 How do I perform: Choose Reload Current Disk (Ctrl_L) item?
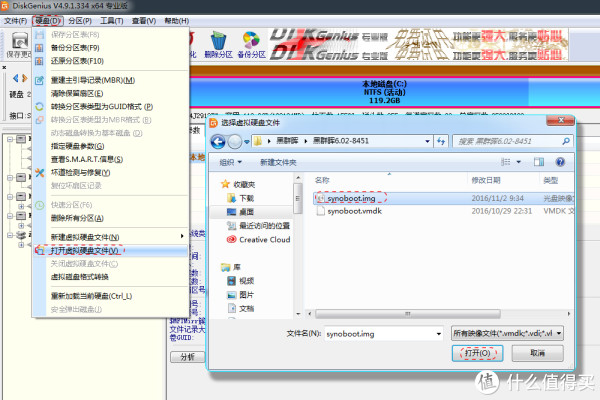point(111,296)
